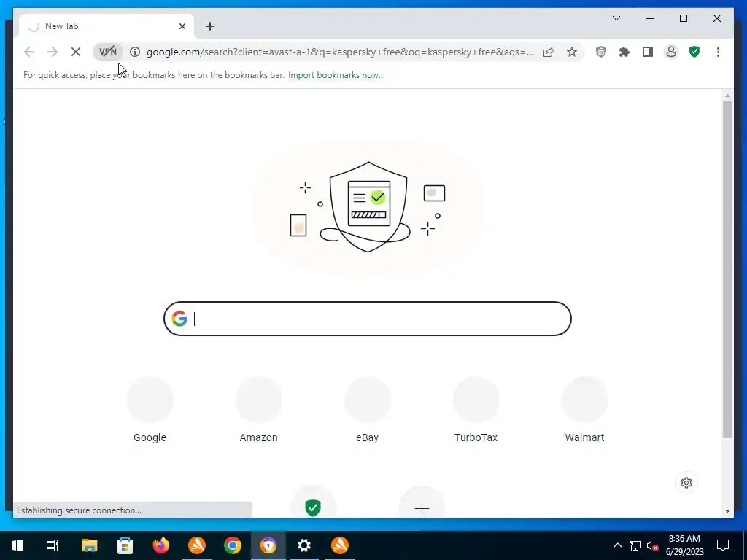Open the TurboTax shortcut

[476, 411]
